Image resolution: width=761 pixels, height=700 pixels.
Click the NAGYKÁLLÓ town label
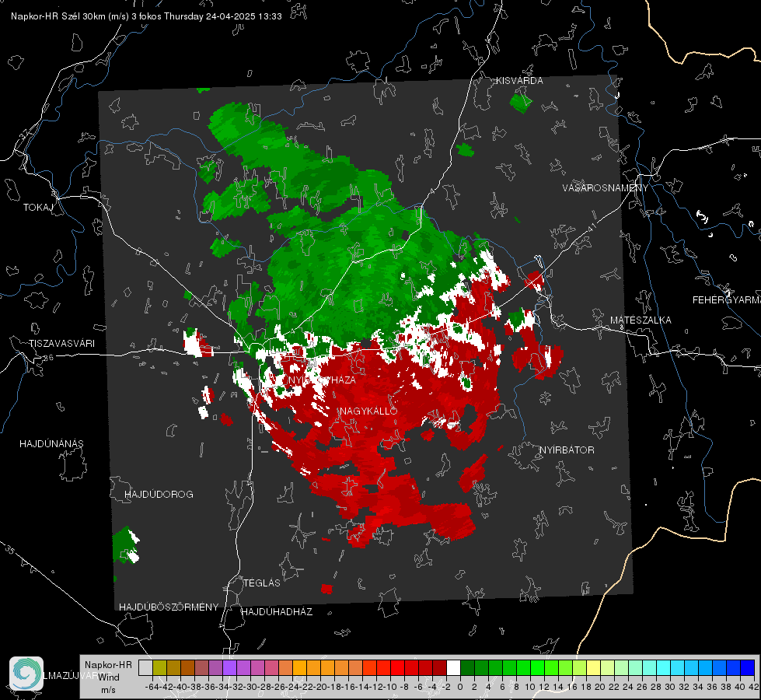tap(368, 411)
